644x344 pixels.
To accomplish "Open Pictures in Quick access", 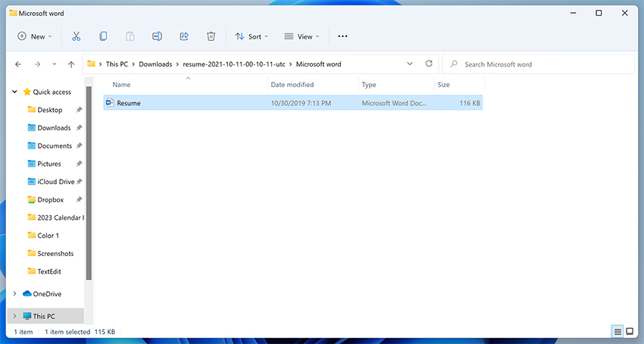I will tap(49, 164).
